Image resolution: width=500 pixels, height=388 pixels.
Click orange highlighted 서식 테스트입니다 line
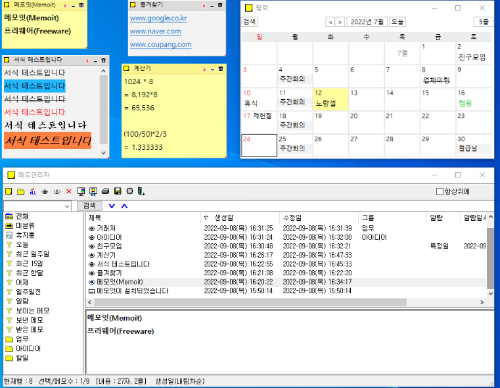pyautogui.click(x=48, y=140)
